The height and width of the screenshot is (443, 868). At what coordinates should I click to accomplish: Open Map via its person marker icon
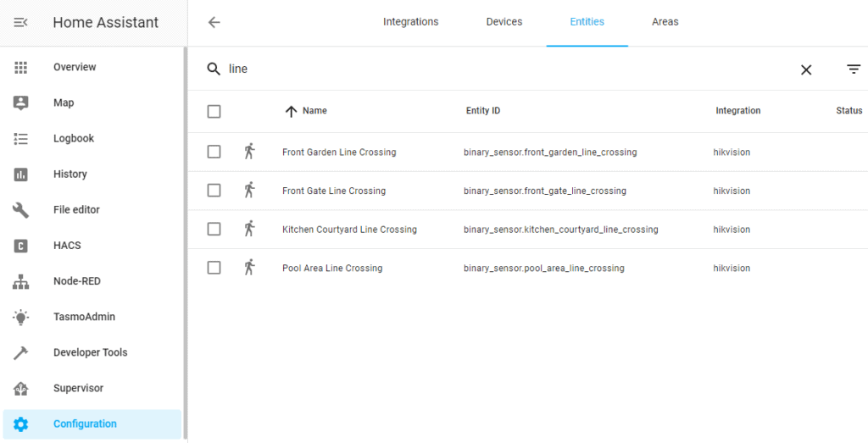click(x=20, y=102)
